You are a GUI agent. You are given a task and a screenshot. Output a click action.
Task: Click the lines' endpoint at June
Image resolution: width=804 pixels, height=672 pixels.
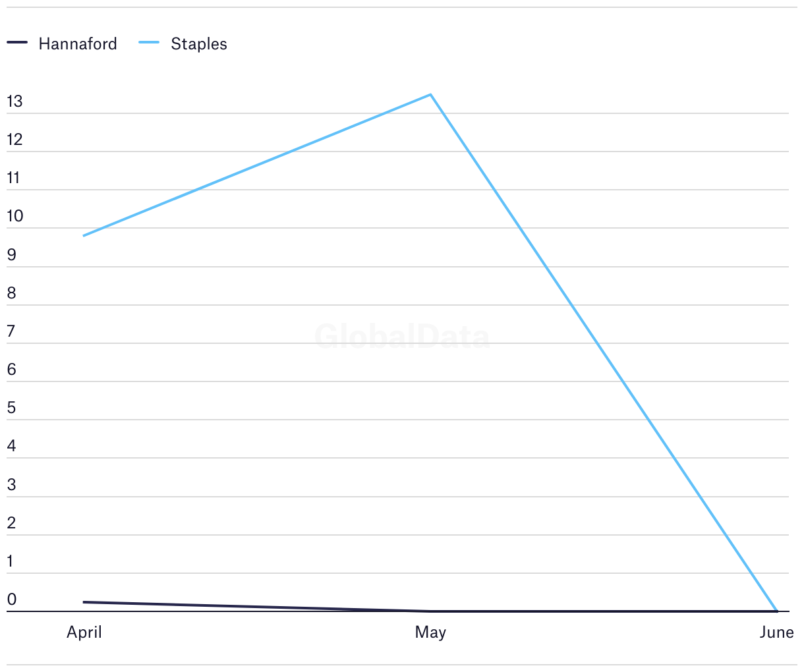coord(777,611)
